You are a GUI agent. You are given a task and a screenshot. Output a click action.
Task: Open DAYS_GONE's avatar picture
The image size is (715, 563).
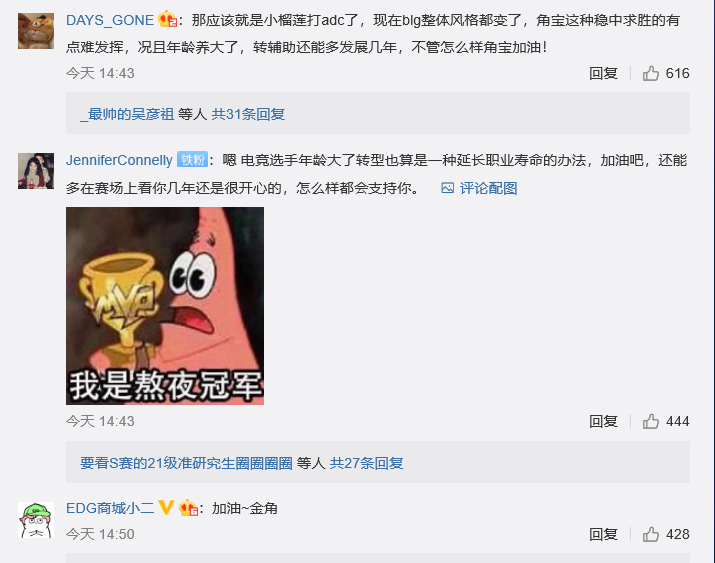tap(36, 31)
